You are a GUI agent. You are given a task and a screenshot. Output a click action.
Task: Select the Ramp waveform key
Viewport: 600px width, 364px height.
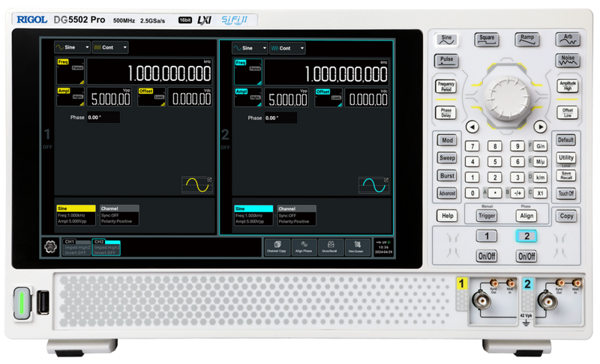pos(527,40)
